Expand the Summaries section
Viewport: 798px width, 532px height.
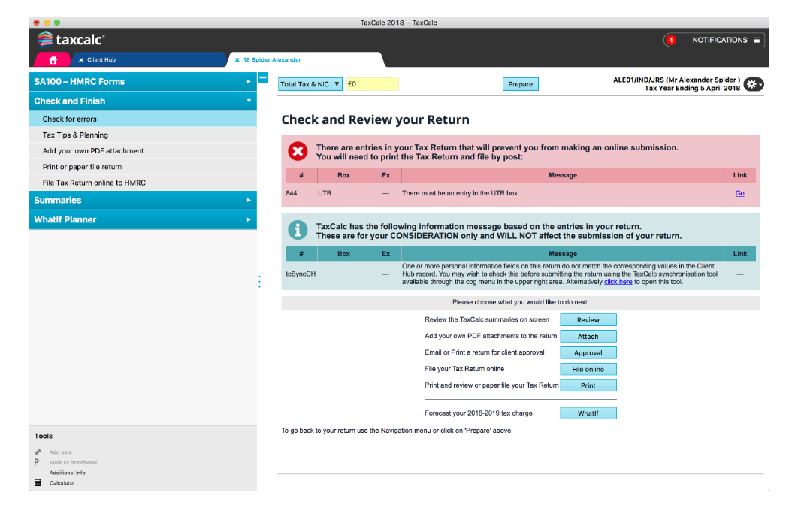(143, 200)
